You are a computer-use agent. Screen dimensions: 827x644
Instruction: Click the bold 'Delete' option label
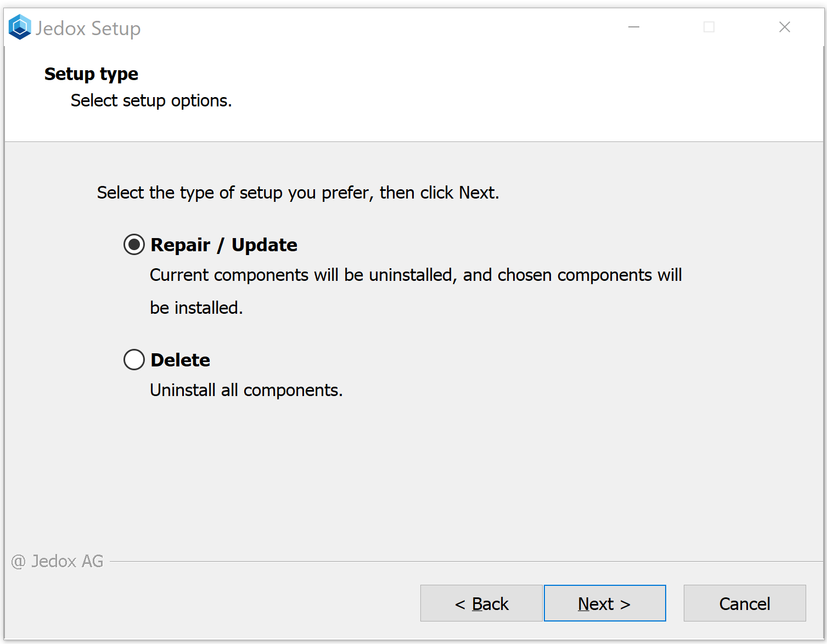click(181, 360)
